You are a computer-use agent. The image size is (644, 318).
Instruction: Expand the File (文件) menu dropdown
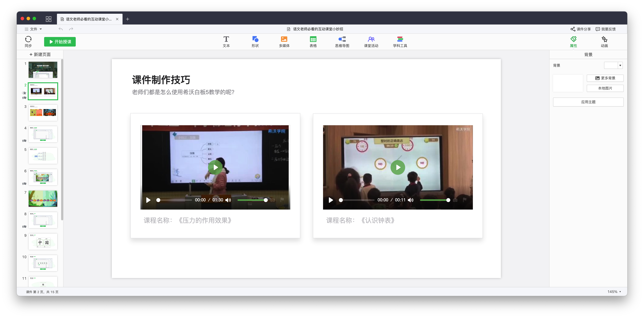pos(34,29)
